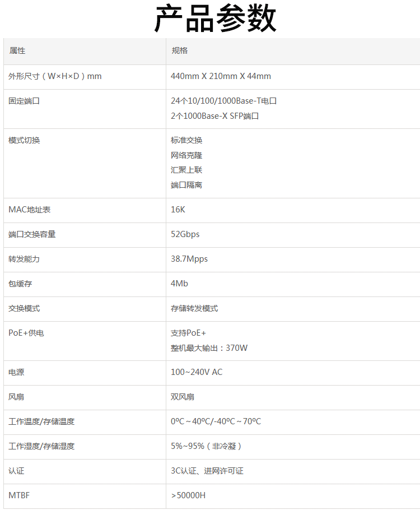The width and height of the screenshot is (420, 510).
Task: Select the 整机最大输出:370W line
Action: pos(209,348)
